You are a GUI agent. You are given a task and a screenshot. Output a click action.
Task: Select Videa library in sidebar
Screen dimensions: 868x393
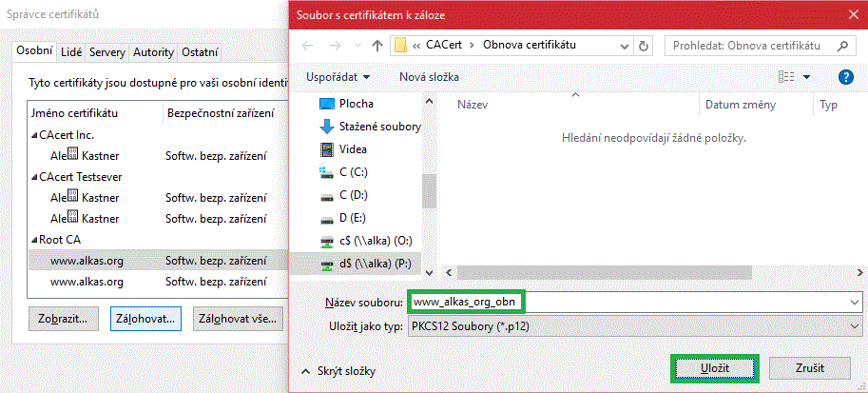[352, 149]
